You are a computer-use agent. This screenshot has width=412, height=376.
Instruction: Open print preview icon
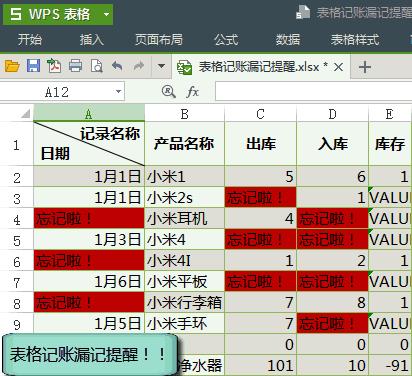[x=96, y=66]
